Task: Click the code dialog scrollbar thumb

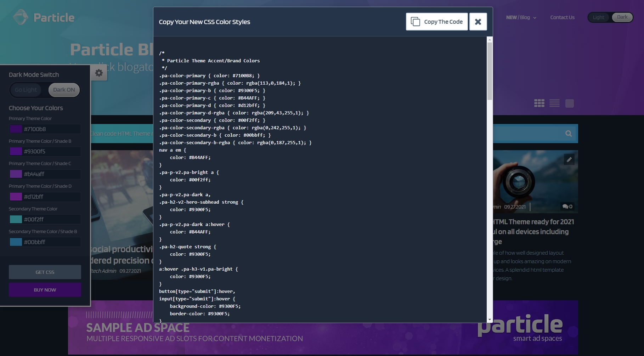Action: [490, 71]
